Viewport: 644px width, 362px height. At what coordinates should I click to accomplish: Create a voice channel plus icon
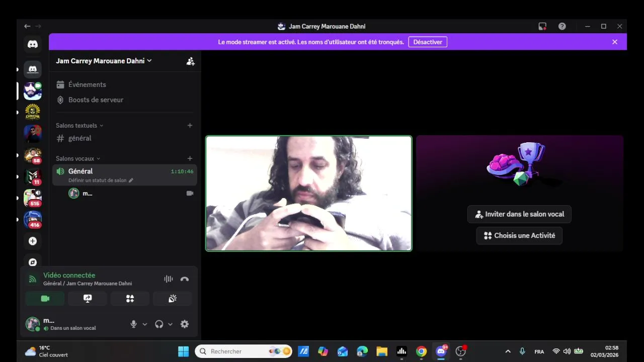click(x=190, y=158)
